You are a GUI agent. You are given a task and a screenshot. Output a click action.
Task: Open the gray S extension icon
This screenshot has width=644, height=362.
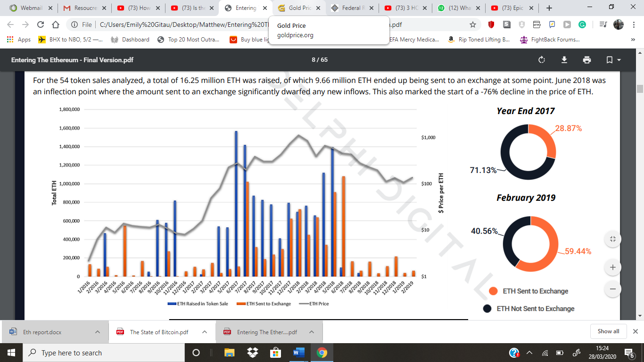(x=506, y=25)
